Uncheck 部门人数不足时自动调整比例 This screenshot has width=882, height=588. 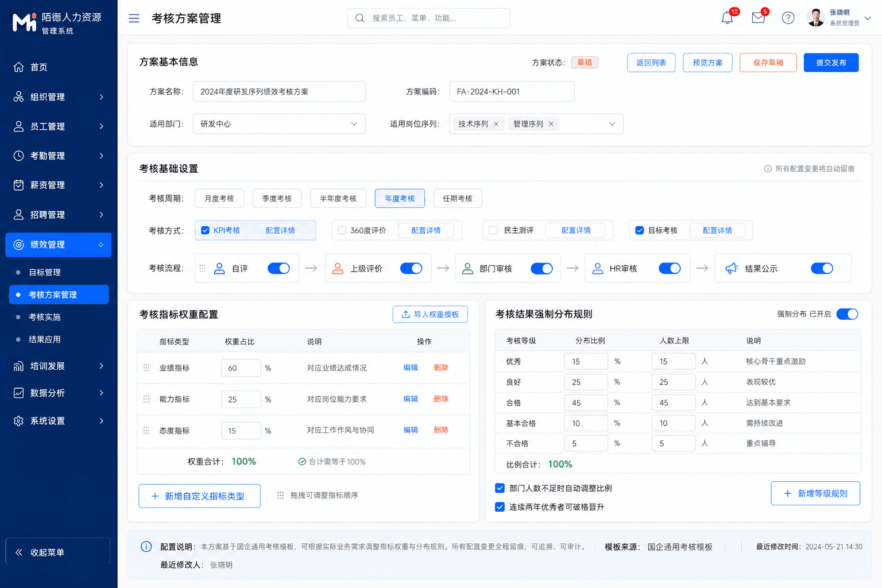[x=500, y=488]
